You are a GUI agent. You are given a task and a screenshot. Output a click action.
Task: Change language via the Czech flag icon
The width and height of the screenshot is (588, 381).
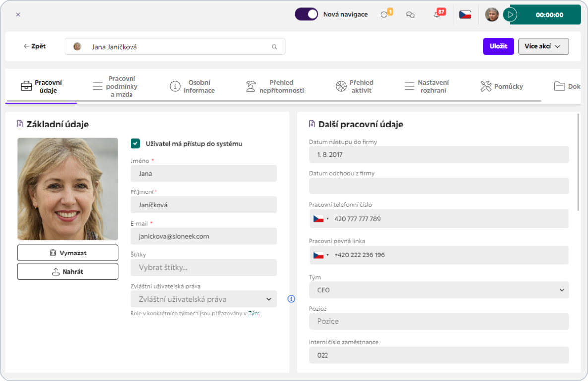click(465, 14)
